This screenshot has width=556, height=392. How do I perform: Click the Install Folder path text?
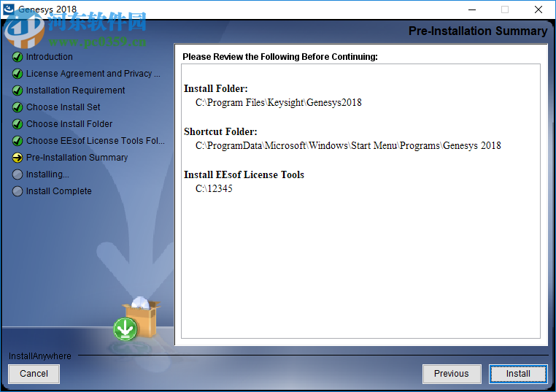278,102
